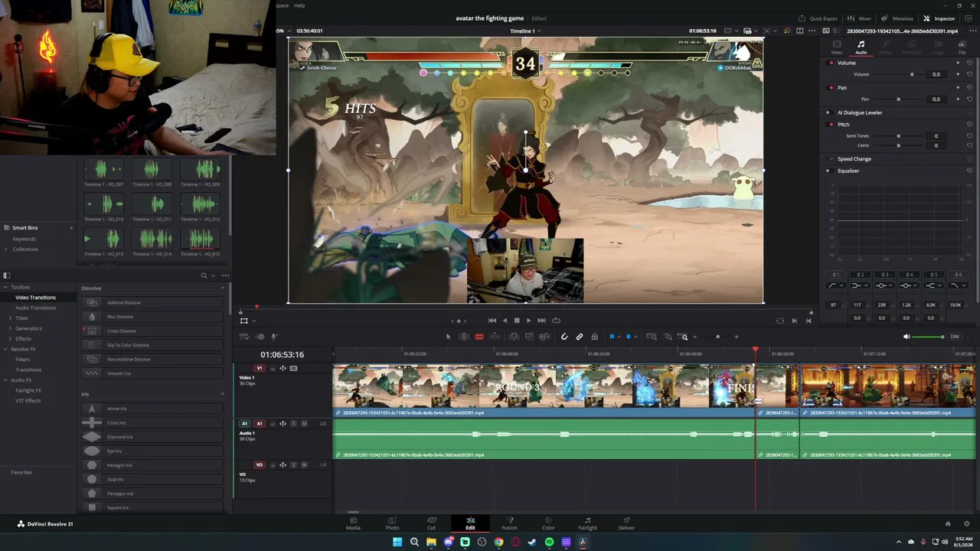Mute the Audio 1 track
The height and width of the screenshot is (551, 980).
point(304,423)
